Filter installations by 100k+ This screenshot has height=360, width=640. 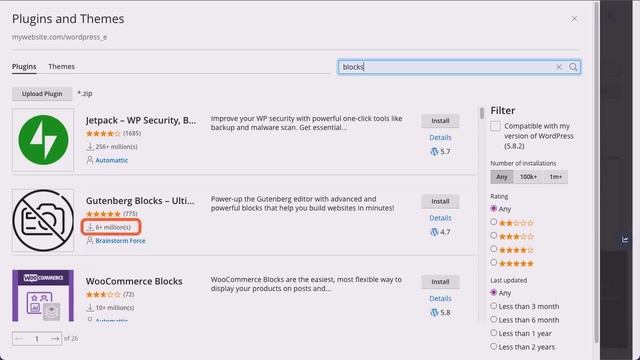point(528,177)
